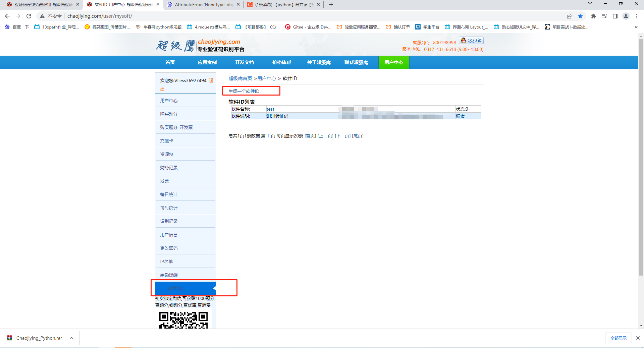Open the 确认订单 bookmark
The image size is (644, 348).
[x=398, y=27]
